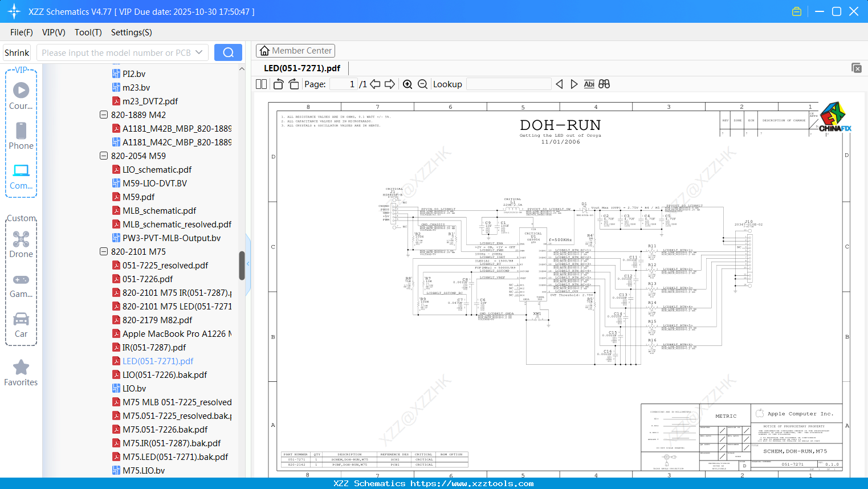Open 051-7225_resolved.pdf
The width and height of the screenshot is (868, 489).
[165, 265]
